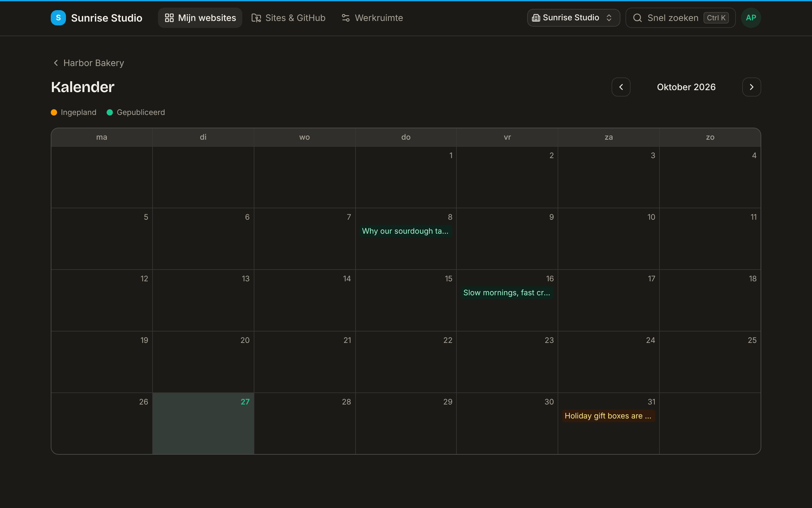The image size is (812, 508).
Task: Go to the next month
Action: (x=751, y=87)
